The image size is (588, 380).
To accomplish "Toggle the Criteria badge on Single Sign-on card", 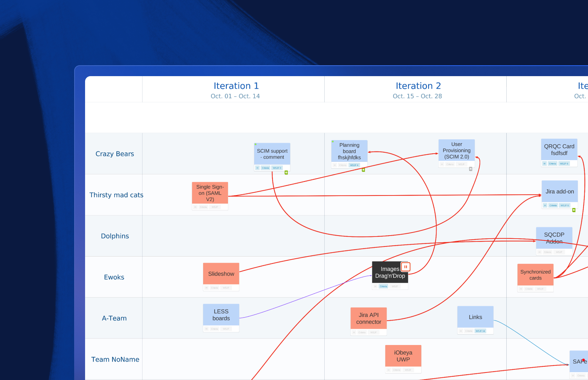I will (203, 207).
